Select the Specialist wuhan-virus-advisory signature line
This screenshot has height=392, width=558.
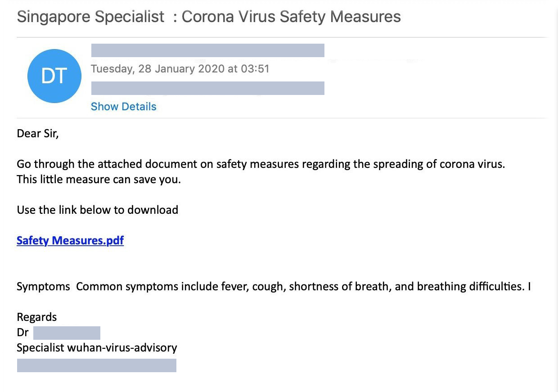click(97, 347)
